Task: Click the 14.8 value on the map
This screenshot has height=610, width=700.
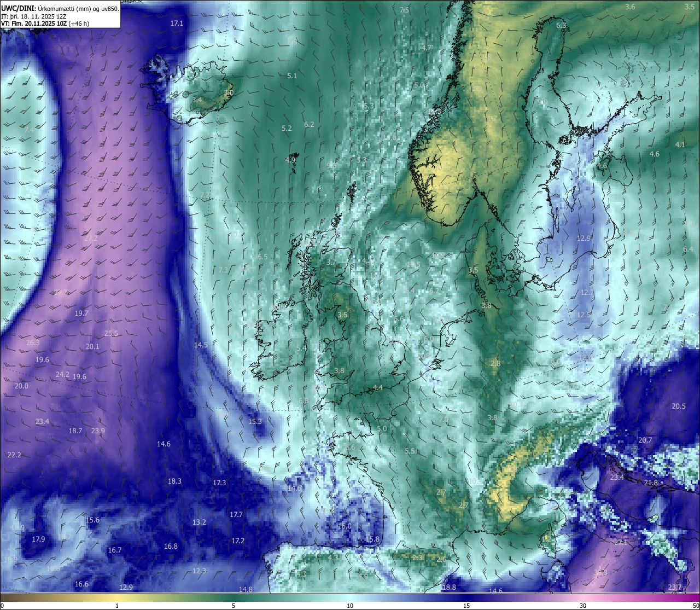Action: coord(246,590)
